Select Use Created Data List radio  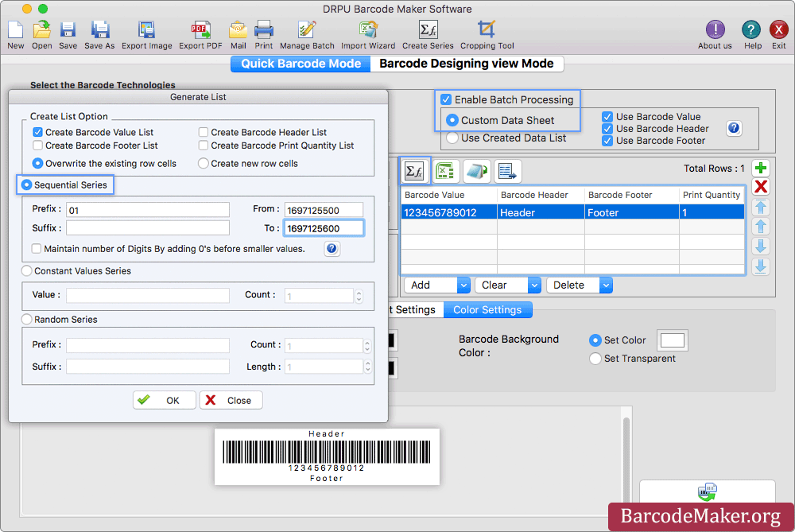(x=452, y=138)
